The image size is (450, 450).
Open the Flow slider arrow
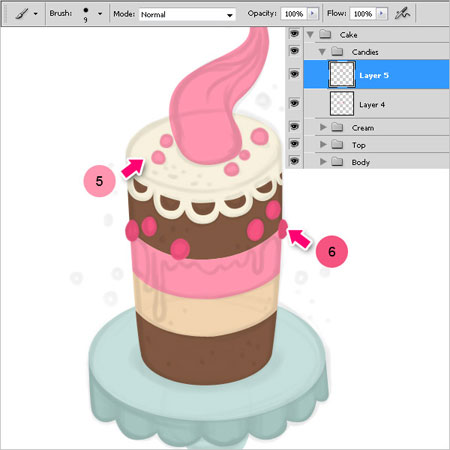click(382, 14)
